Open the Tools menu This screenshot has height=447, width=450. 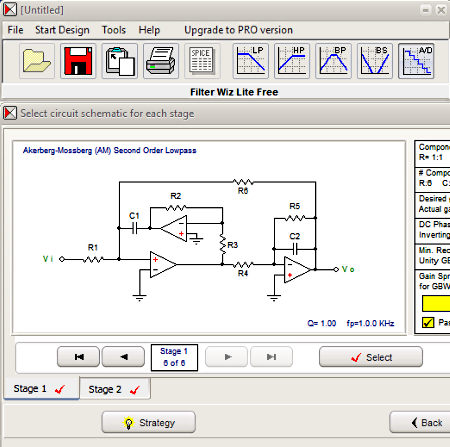click(x=114, y=30)
